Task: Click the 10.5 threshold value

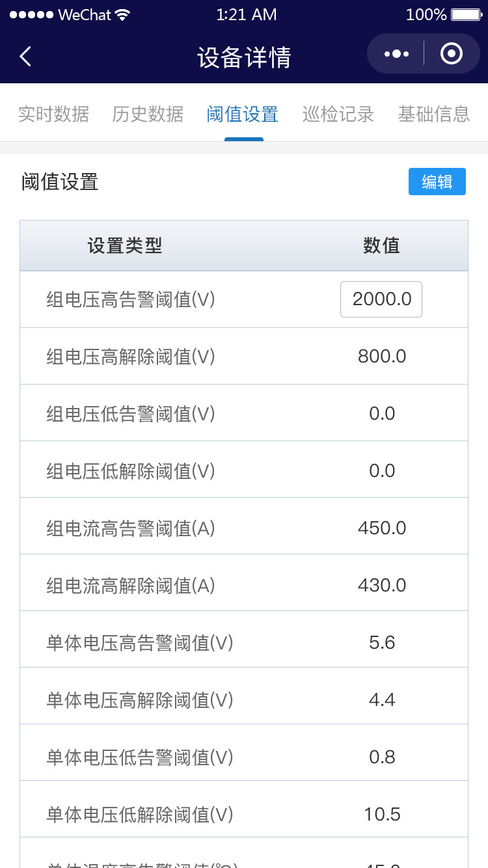Action: (382, 814)
